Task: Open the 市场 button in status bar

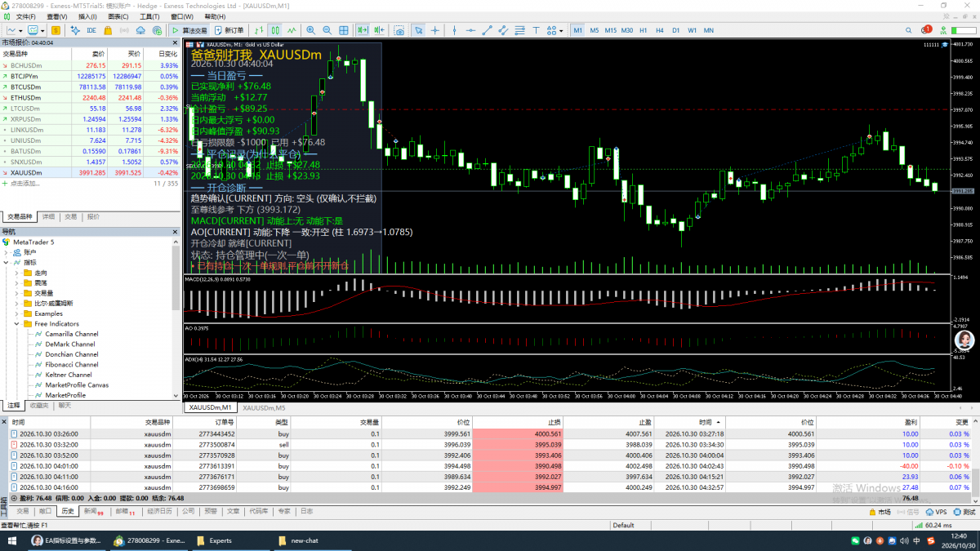Action: [879, 512]
